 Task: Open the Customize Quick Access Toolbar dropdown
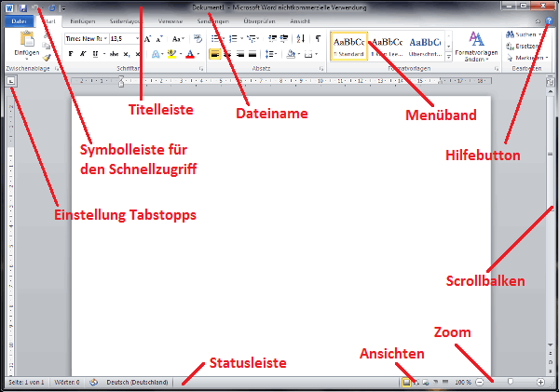coord(63,8)
